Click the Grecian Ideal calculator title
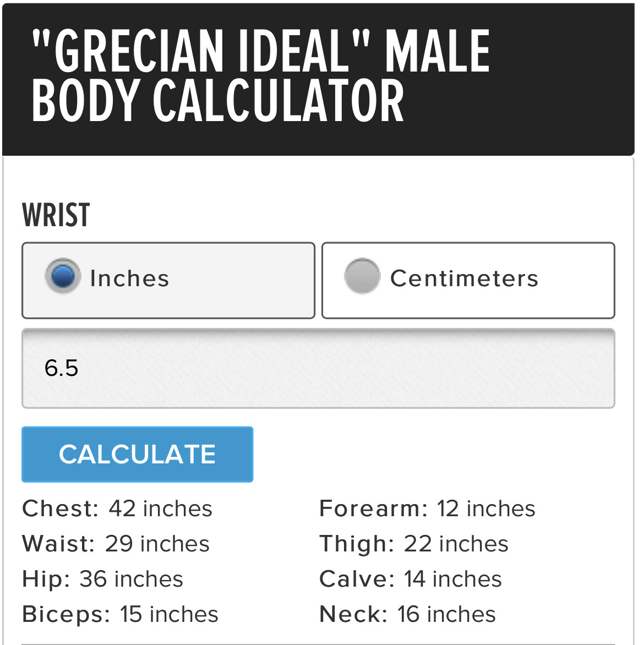 tap(260, 76)
